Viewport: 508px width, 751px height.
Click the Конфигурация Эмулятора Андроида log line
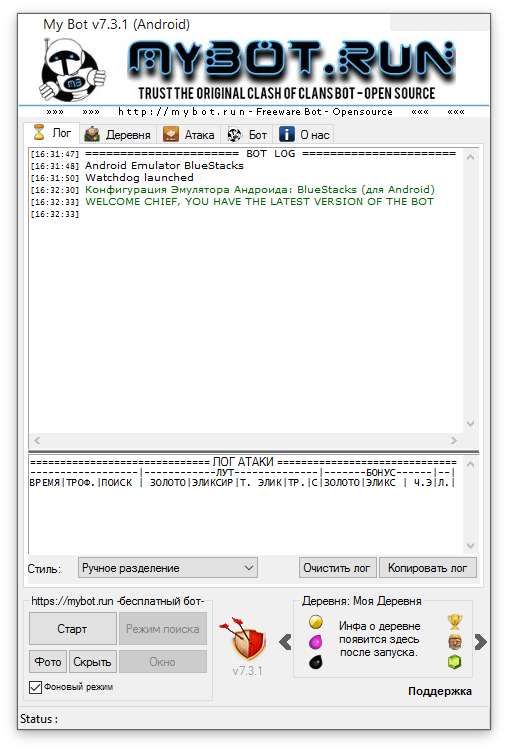click(x=260, y=190)
